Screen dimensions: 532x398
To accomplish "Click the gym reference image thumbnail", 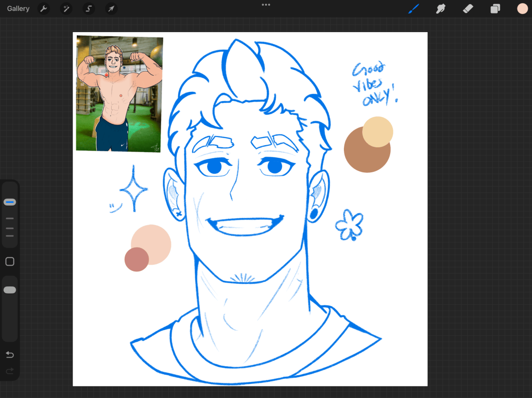I will (x=119, y=93).
